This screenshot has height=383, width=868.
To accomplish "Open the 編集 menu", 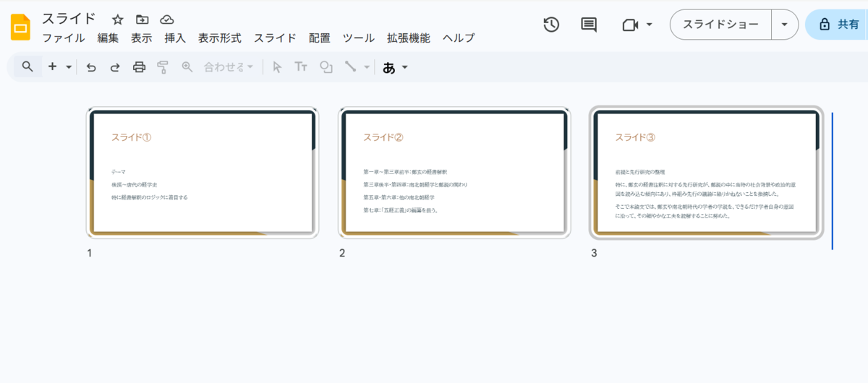I will (x=108, y=38).
